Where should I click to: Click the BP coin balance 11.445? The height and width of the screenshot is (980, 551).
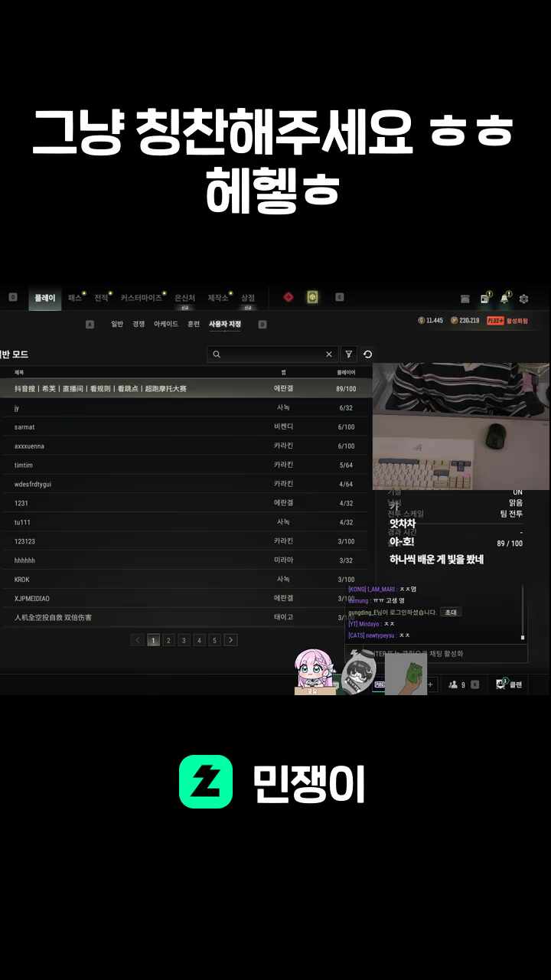(x=430, y=321)
